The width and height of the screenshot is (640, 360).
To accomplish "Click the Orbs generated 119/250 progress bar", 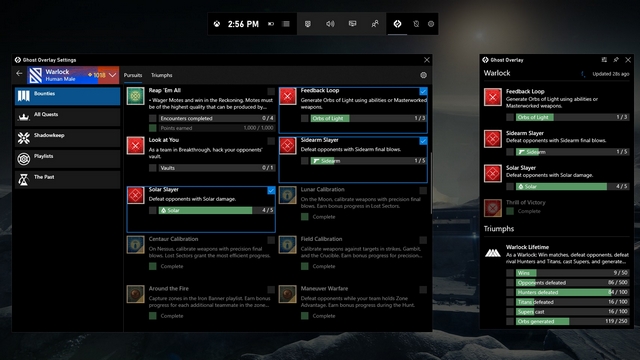I will 572,321.
